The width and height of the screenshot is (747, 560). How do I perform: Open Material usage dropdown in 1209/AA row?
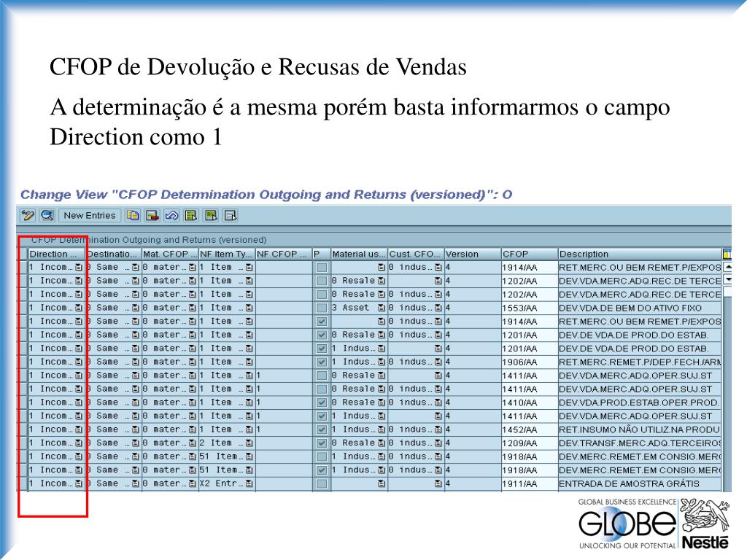pos(381,443)
